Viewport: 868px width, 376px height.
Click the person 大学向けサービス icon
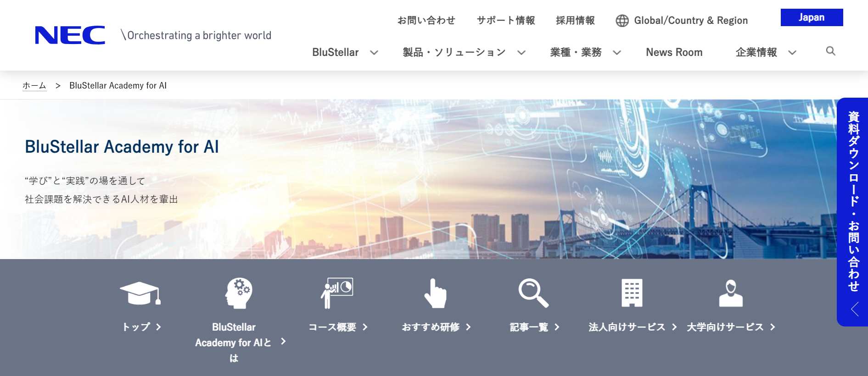coord(730,293)
